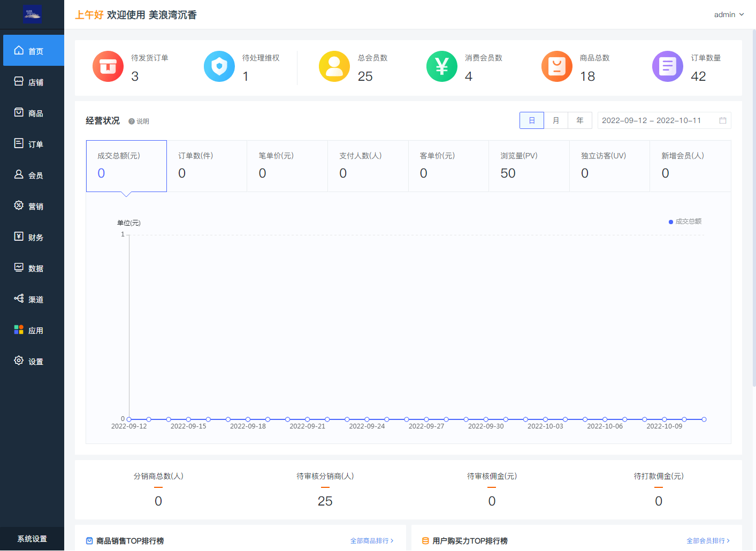The image size is (756, 551).
Task: Select the 日 granularity option
Action: pyautogui.click(x=532, y=120)
